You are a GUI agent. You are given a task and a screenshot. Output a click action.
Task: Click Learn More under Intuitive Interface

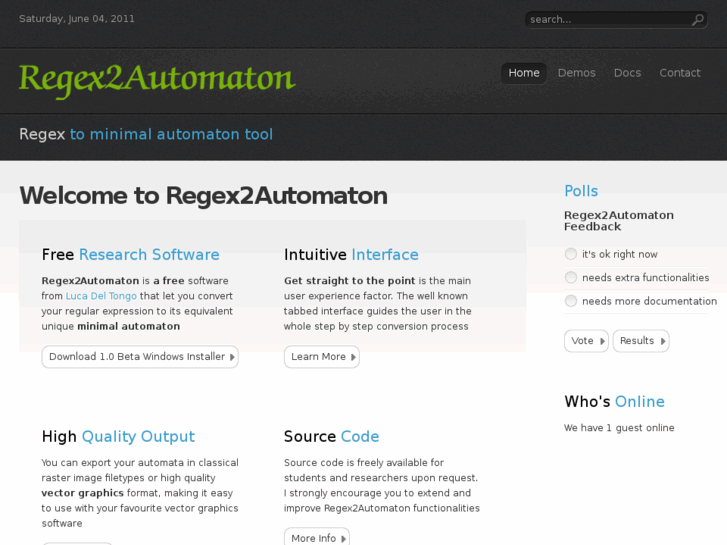pyautogui.click(x=322, y=357)
